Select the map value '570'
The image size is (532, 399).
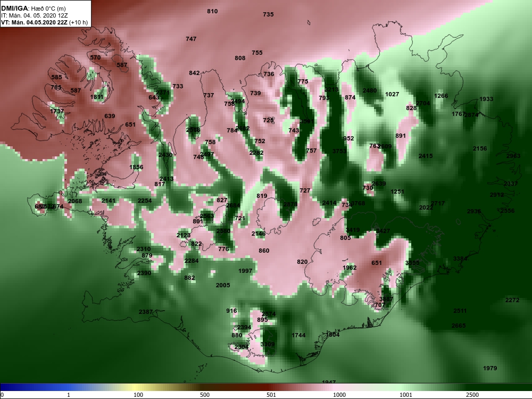click(x=95, y=57)
